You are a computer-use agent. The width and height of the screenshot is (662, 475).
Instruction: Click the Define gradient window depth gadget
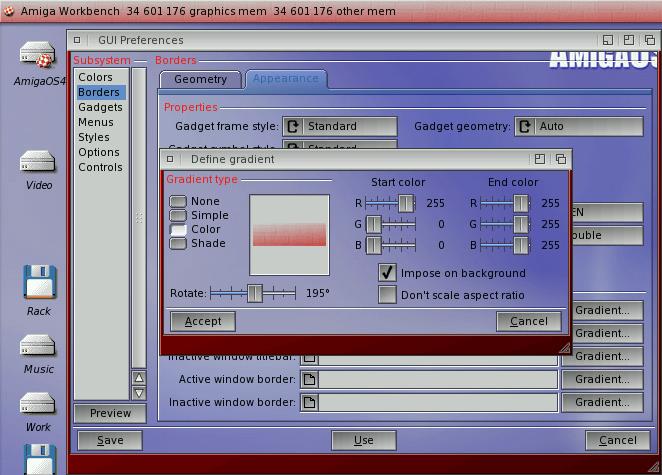[x=561, y=159]
